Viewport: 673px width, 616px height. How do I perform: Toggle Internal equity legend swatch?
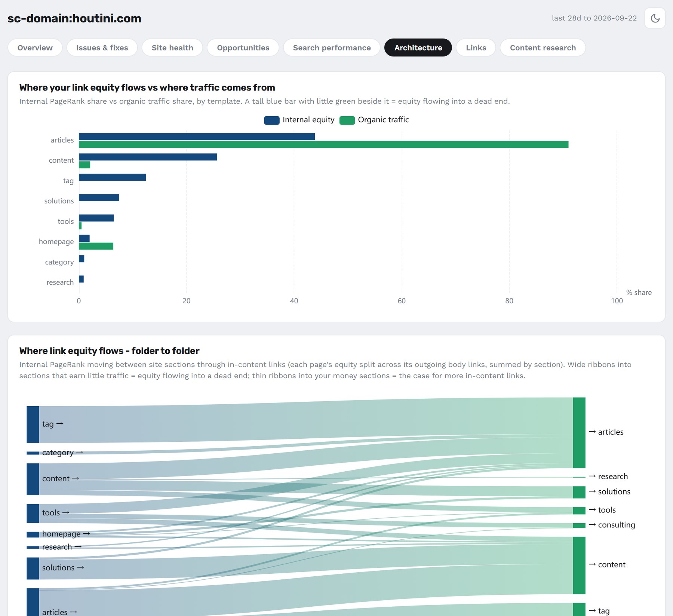click(272, 120)
